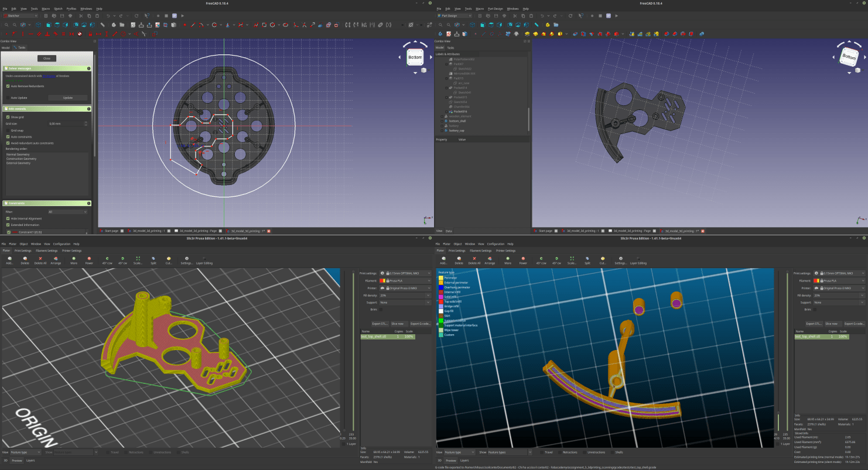Screen dimensions: 868x470
Task: Click 45° ccw in the left Slic3r toolbar
Action: click(107, 260)
